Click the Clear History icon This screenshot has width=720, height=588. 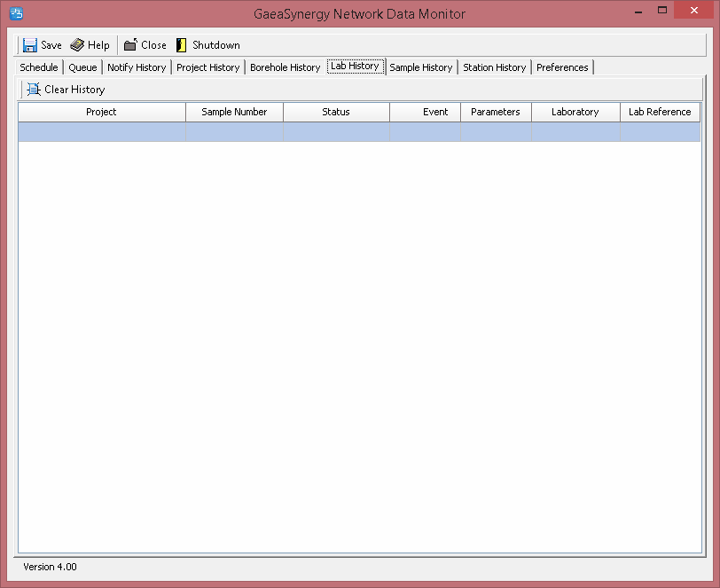coord(34,89)
